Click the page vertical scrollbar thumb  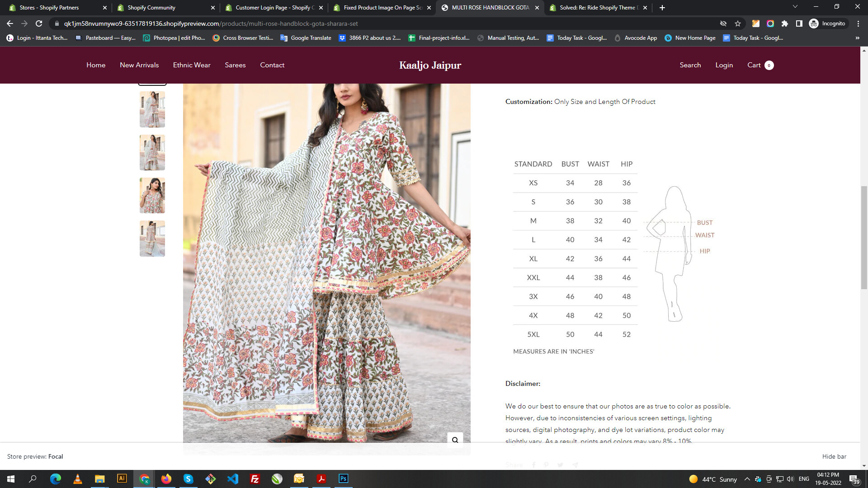click(864, 237)
